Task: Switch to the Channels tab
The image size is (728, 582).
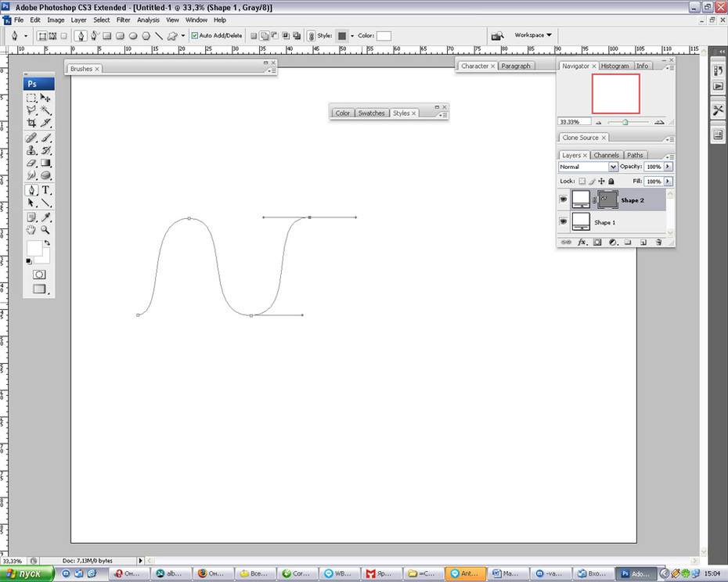Action: (x=606, y=155)
